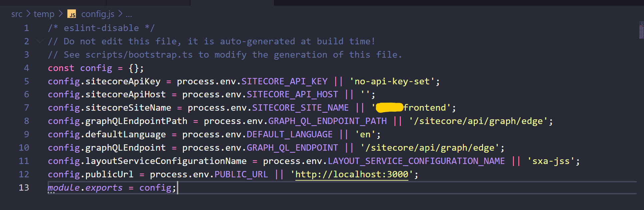Click 'SITECORE_API_KEY' env variable
Screen dimensions: 644x210
[x=285, y=81]
